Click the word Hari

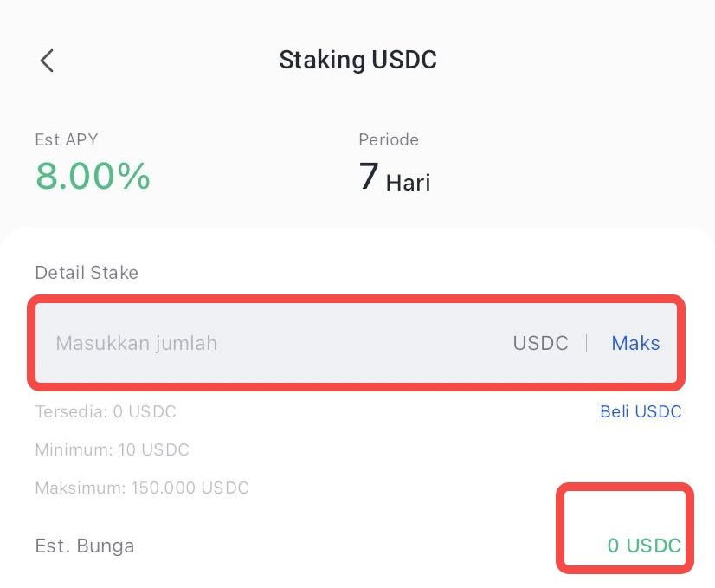pos(408,183)
